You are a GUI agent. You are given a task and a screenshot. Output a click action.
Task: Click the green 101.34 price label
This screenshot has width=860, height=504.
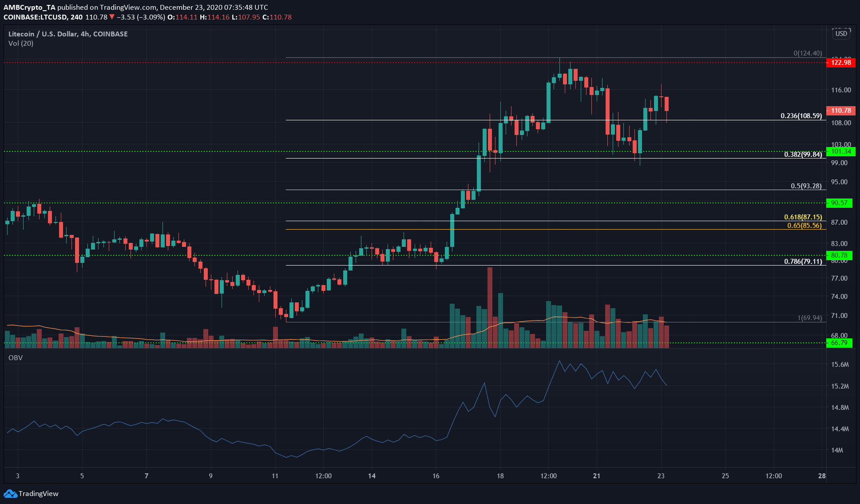(840, 151)
